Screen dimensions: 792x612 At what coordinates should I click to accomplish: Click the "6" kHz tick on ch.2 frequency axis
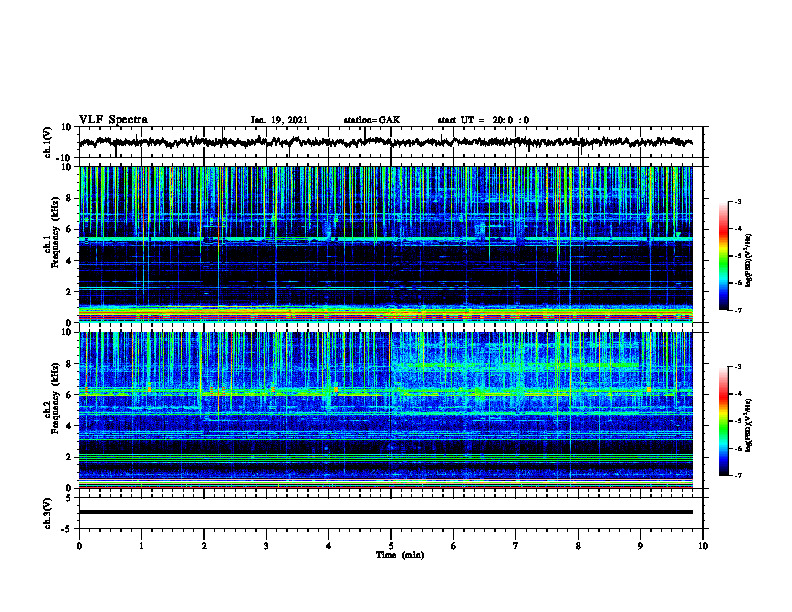pyautogui.click(x=70, y=395)
